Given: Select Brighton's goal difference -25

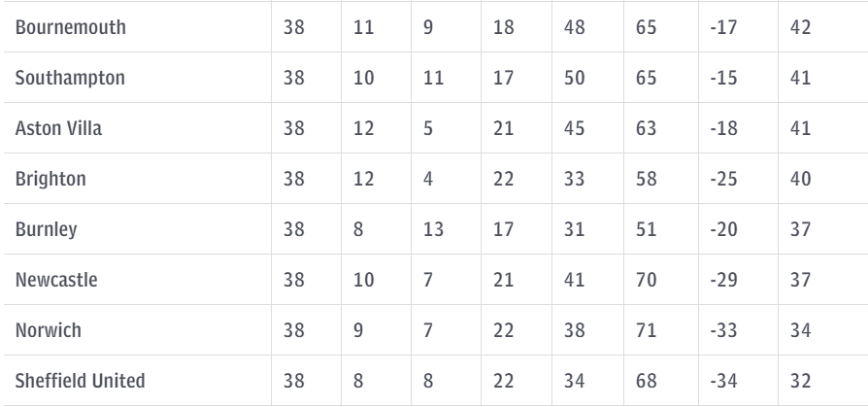Looking at the screenshot, I should [723, 179].
